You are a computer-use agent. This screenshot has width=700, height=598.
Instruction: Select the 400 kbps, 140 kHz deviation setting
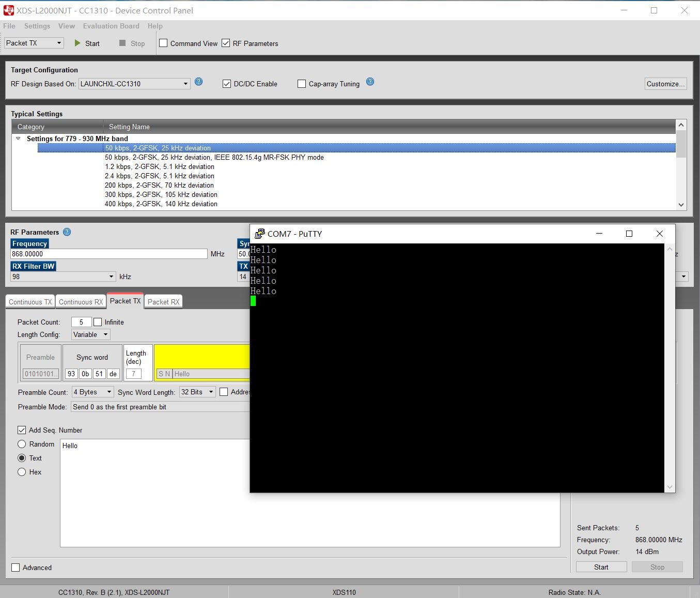161,204
